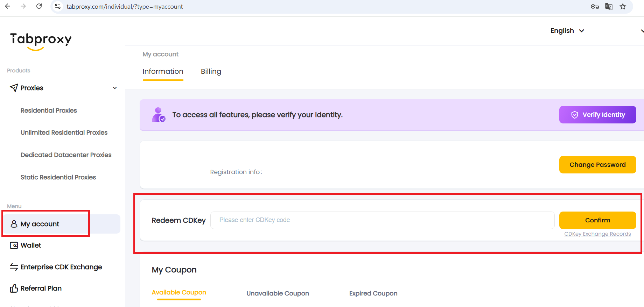Open CDKey Exchange Records link
Image resolution: width=644 pixels, height=307 pixels.
(x=597, y=234)
